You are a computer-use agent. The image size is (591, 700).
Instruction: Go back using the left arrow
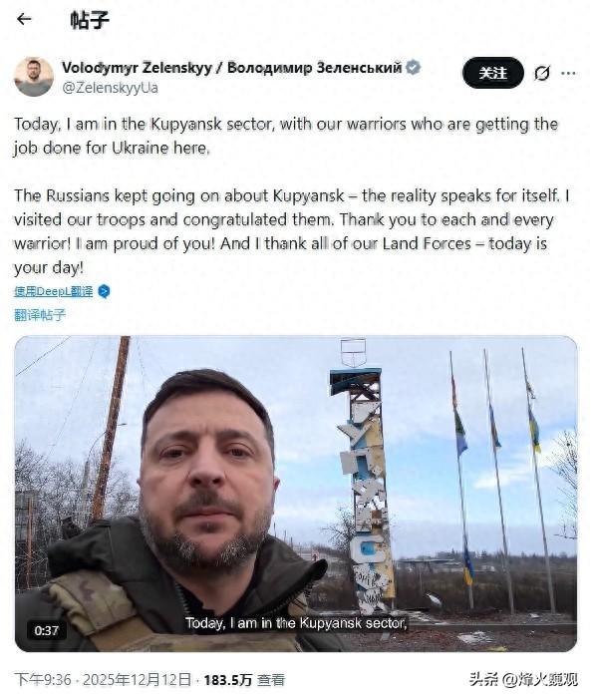coord(24,19)
